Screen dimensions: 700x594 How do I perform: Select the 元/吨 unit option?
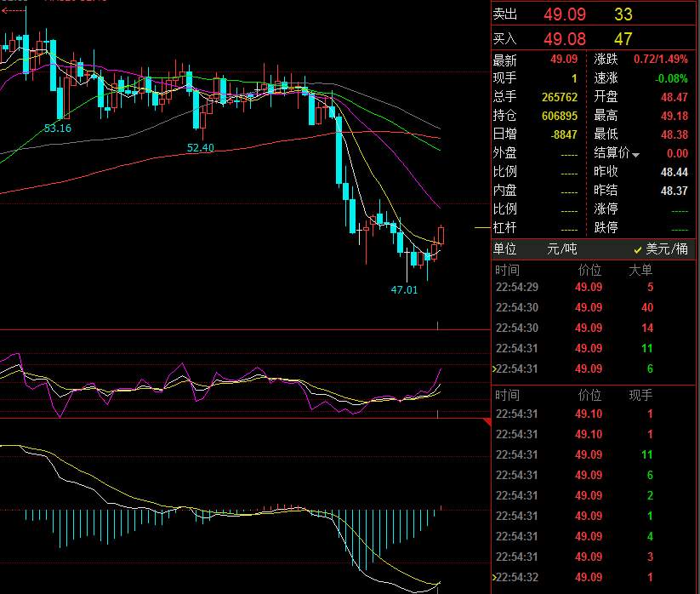pos(562,248)
